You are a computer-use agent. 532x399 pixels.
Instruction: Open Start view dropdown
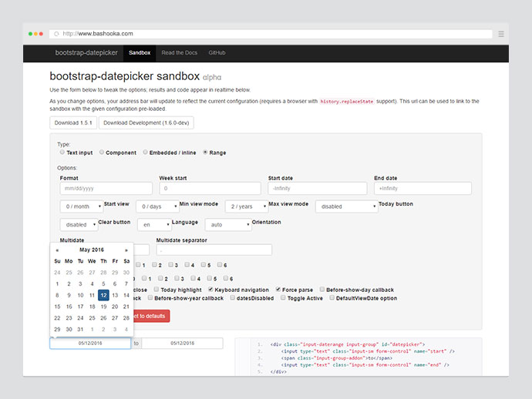click(82, 206)
